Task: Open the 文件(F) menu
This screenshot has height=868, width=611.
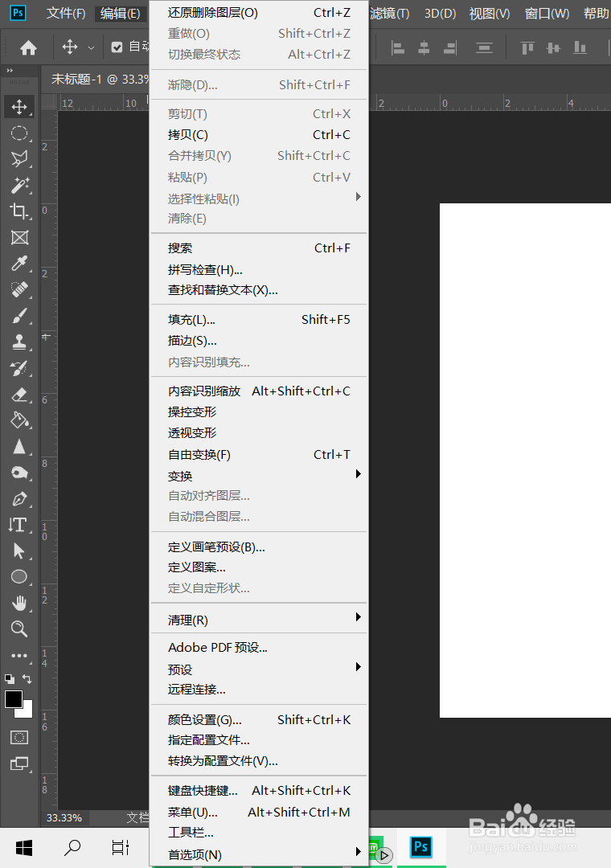Action: coord(65,14)
